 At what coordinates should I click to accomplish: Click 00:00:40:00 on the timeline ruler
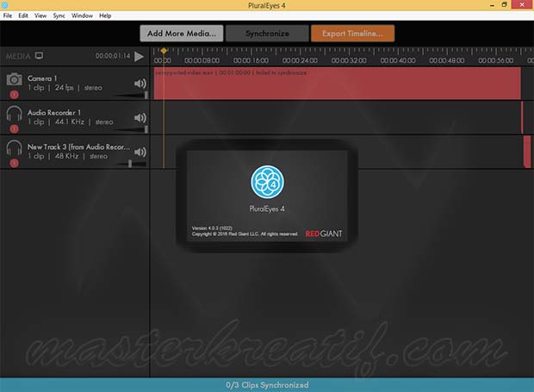coord(398,60)
